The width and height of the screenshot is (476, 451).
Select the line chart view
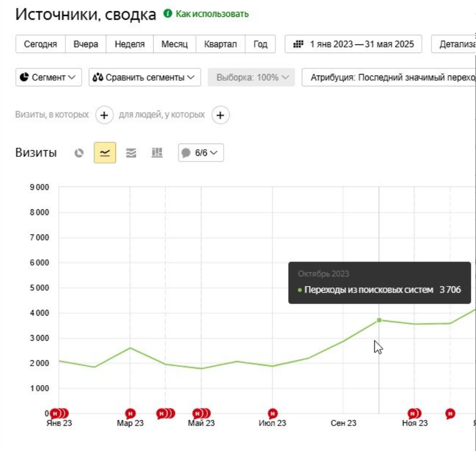[105, 153]
